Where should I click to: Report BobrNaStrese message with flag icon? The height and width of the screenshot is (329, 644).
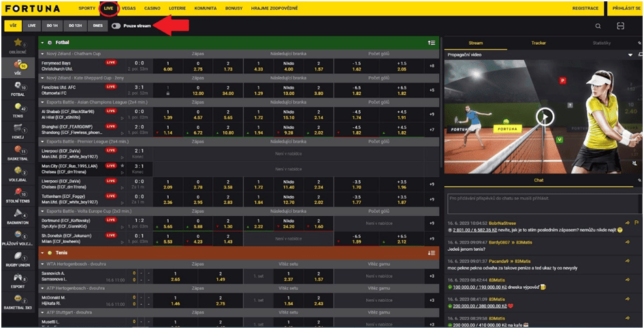click(x=637, y=223)
